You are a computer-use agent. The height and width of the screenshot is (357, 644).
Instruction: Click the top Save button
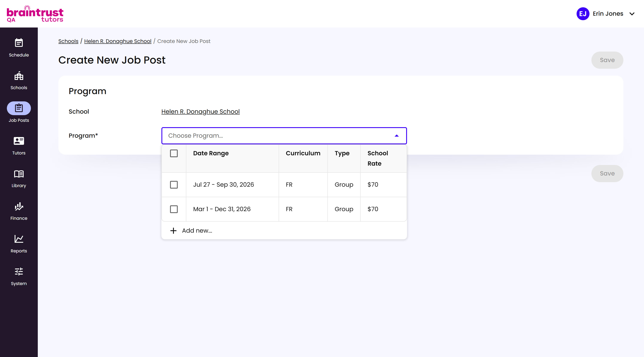pos(607,60)
